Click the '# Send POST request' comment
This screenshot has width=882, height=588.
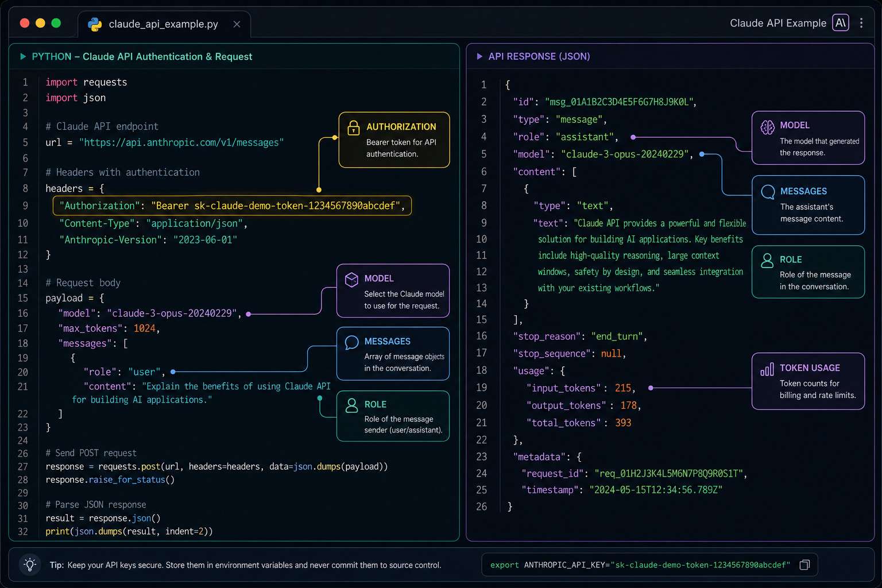pos(91,453)
